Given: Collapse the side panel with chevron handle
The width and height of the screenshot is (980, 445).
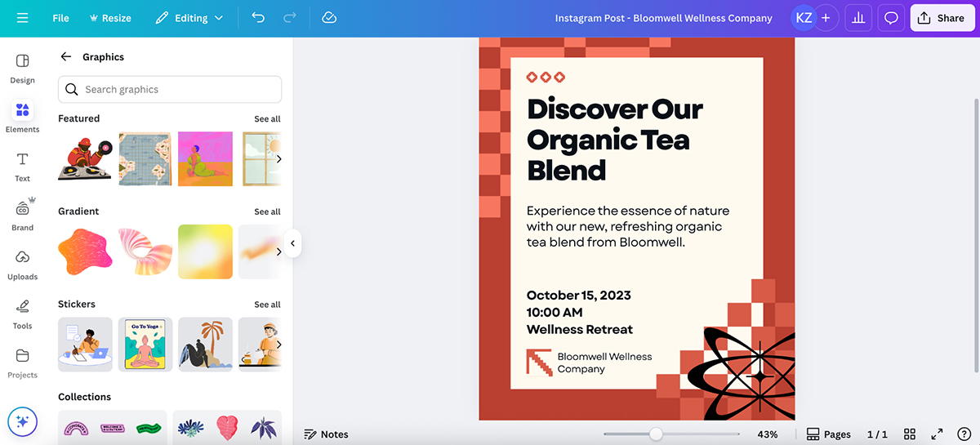Looking at the screenshot, I should pos(292,243).
